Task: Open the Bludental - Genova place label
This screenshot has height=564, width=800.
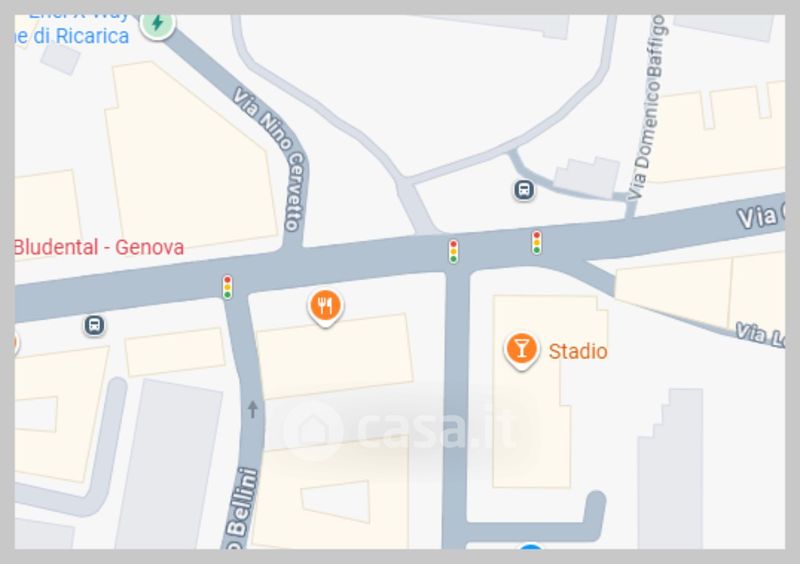Action: pos(99,248)
